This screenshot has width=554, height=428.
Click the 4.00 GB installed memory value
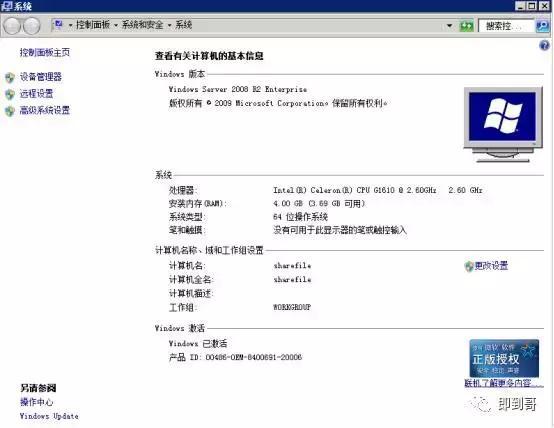(319, 204)
